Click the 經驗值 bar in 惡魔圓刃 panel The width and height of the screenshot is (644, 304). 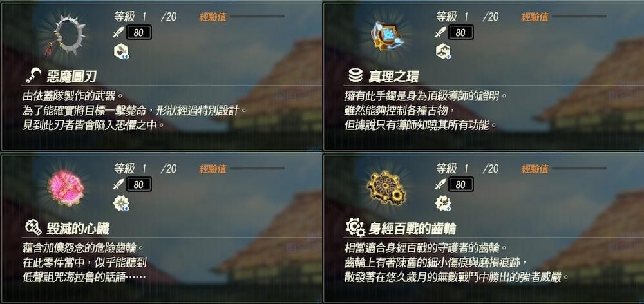point(257,17)
